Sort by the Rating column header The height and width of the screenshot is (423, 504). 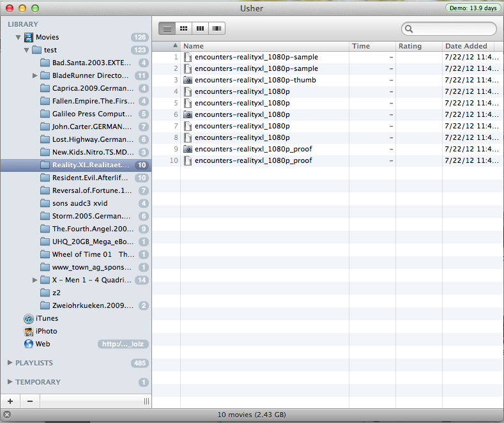coord(419,46)
